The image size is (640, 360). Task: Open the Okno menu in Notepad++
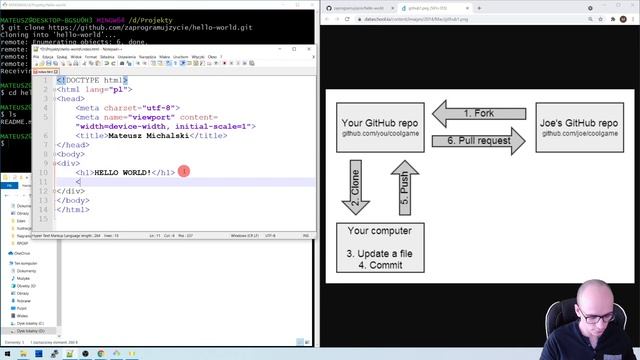(212, 57)
